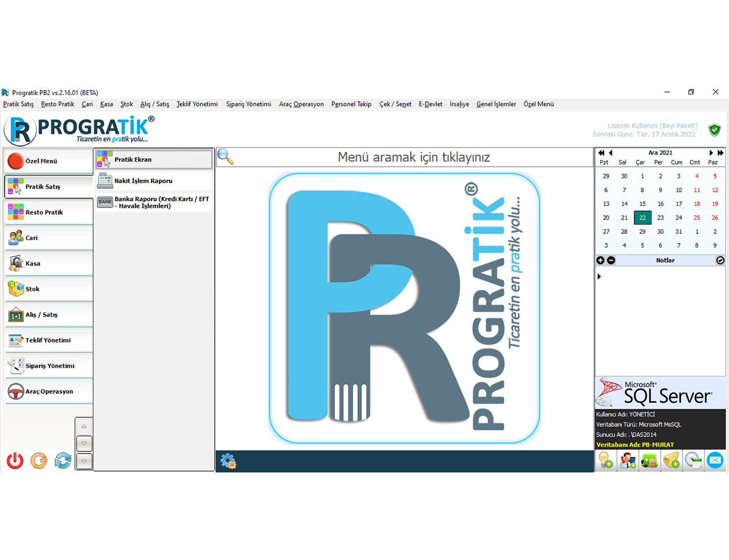Click the "Sonraki Günc. Tar. 17.Aralık.2022" text

644,134
